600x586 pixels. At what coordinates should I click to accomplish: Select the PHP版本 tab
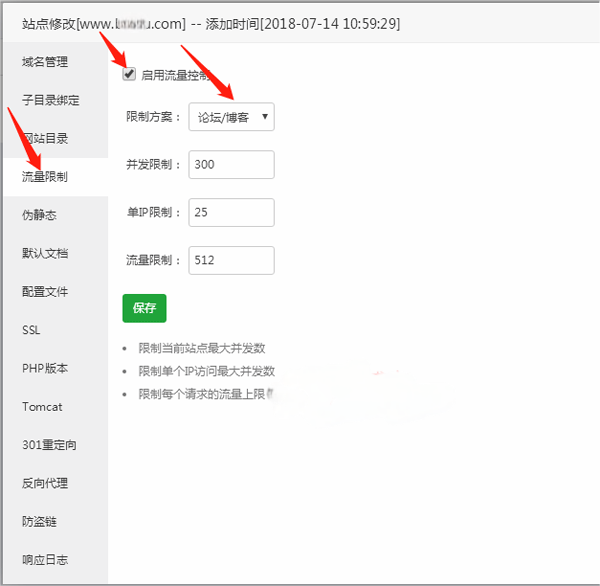(x=45, y=368)
